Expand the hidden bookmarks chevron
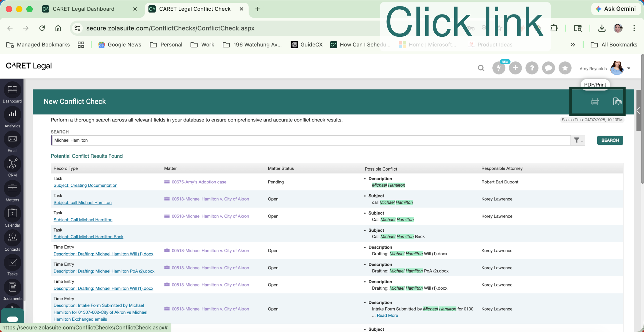The height and width of the screenshot is (332, 644). click(x=573, y=45)
